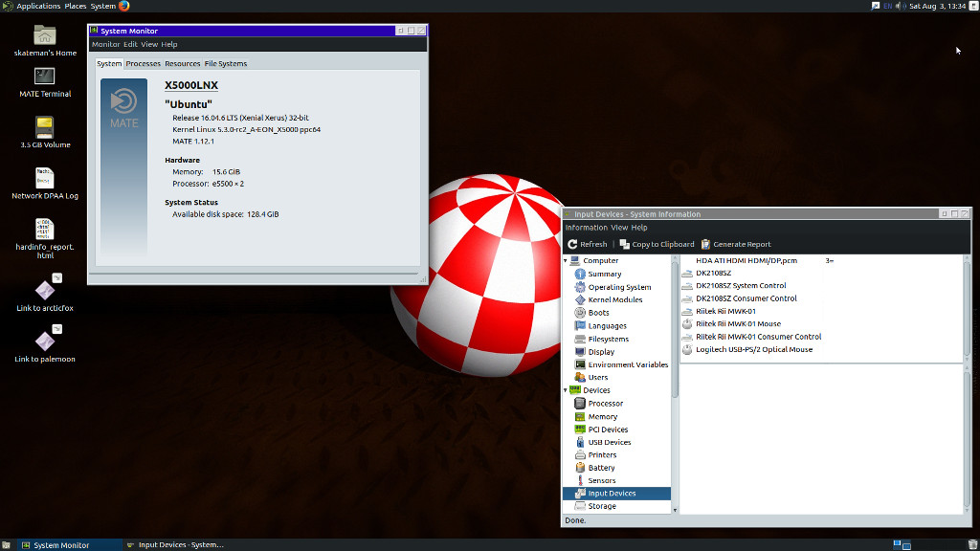Open hardinfo_report.html desktop icon

point(44,229)
